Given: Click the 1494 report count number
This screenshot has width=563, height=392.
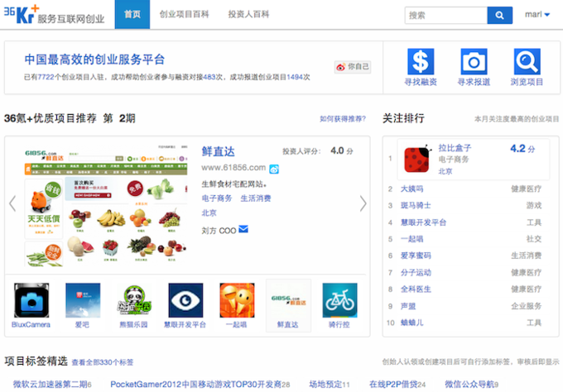Looking at the screenshot, I should [295, 77].
